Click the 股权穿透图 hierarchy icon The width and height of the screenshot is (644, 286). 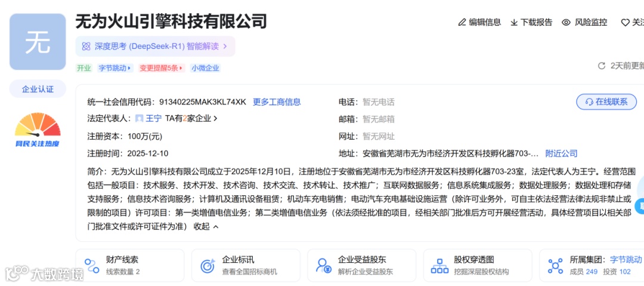click(x=439, y=266)
